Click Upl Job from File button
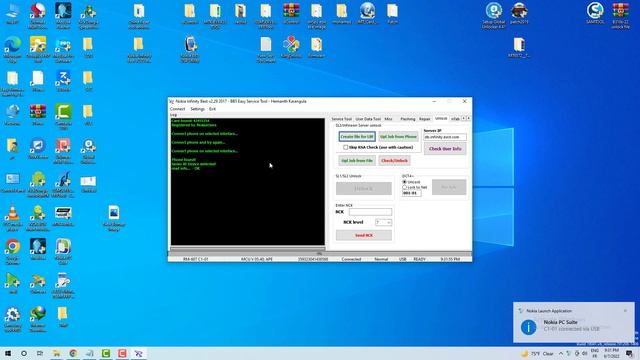 coord(357,161)
